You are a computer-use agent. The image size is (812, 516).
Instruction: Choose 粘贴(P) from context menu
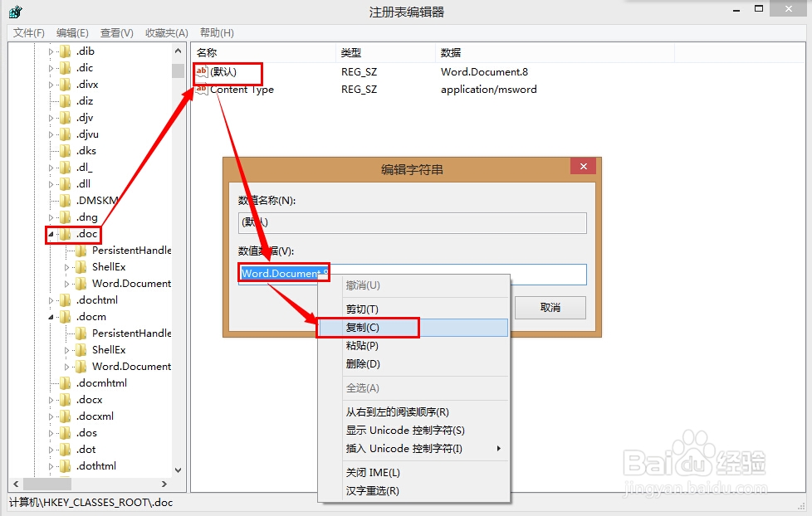pyautogui.click(x=413, y=345)
